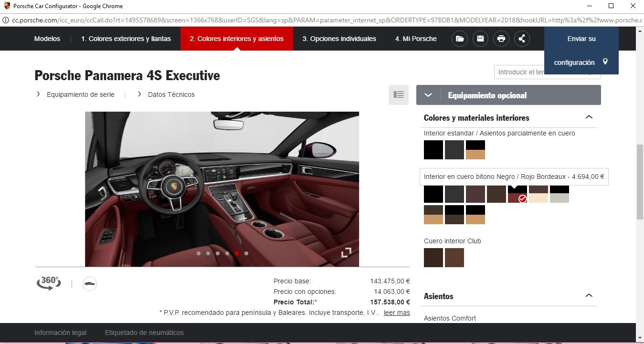Open 4. Mi Porsche tab
Viewport: 644px width, 344px height.
click(x=416, y=39)
